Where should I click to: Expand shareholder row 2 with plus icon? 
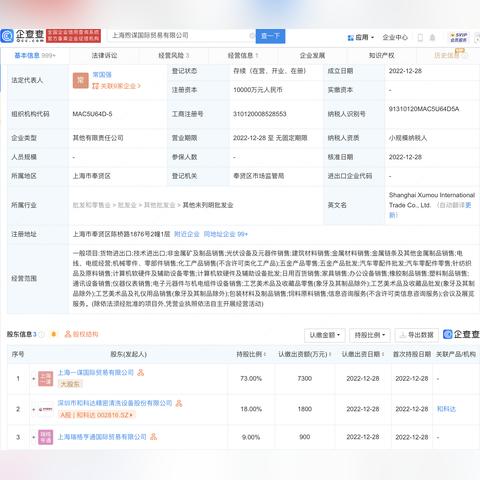[34, 409]
